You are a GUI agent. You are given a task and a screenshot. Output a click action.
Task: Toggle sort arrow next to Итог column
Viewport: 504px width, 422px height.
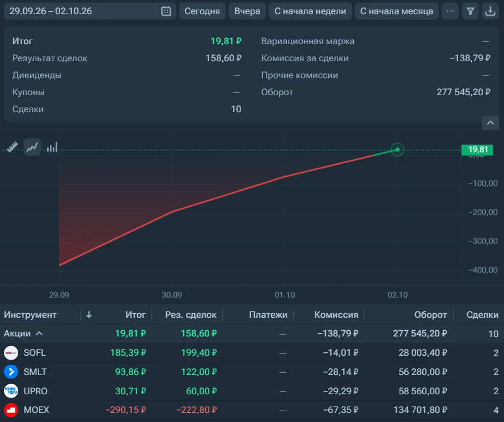tap(89, 315)
